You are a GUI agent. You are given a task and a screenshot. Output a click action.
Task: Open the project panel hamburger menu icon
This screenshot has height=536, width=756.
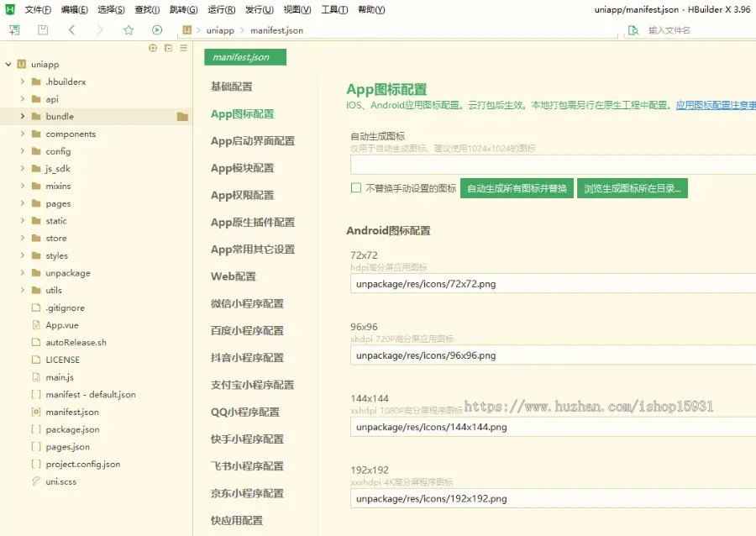(x=184, y=48)
